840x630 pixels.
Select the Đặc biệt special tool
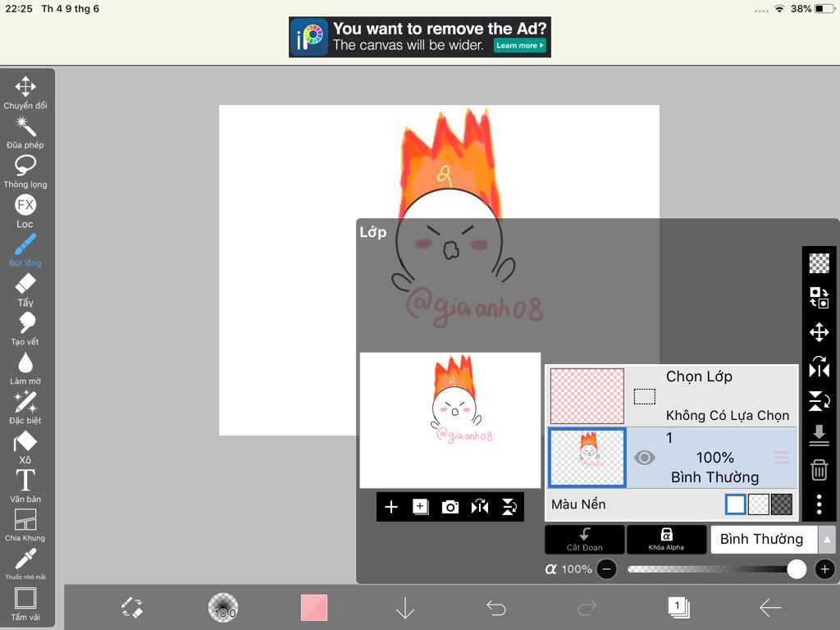pos(25,408)
